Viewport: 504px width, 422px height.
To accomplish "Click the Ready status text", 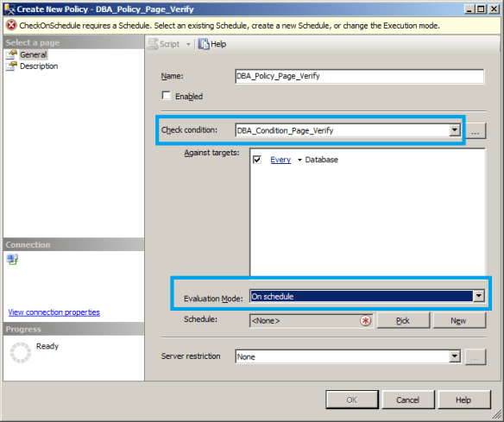I will pyautogui.click(x=47, y=346).
